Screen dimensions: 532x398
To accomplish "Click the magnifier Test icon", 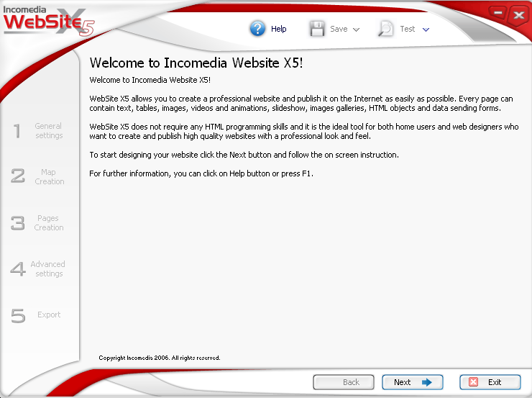I will pyautogui.click(x=386, y=29).
